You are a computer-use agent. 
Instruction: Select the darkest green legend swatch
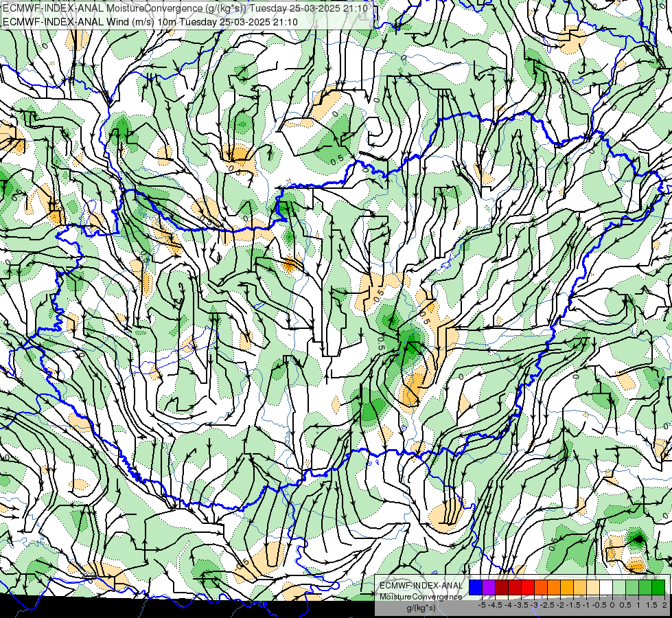pos(658,587)
